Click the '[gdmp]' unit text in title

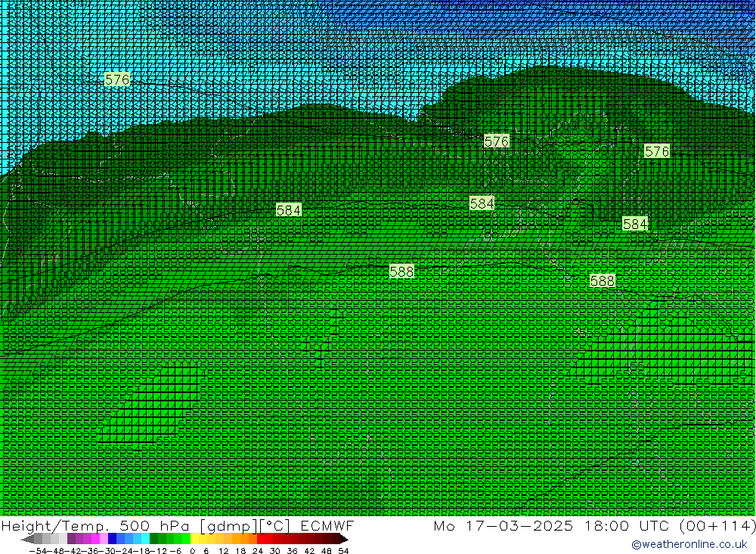[x=227, y=525]
